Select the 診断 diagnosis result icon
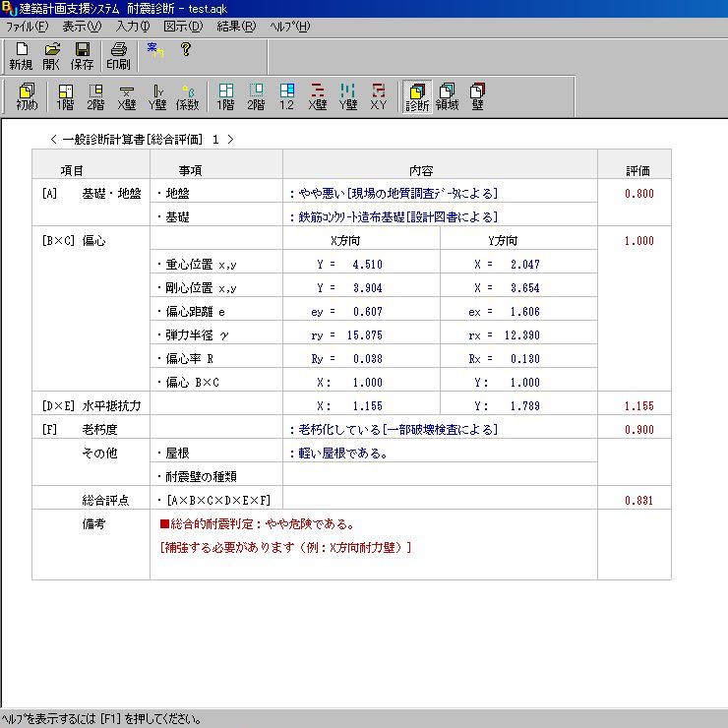 click(417, 96)
